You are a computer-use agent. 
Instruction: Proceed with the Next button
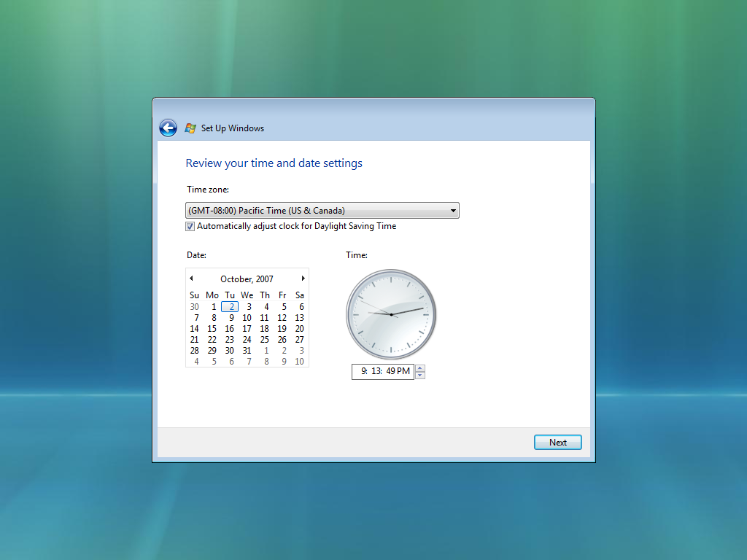558,443
